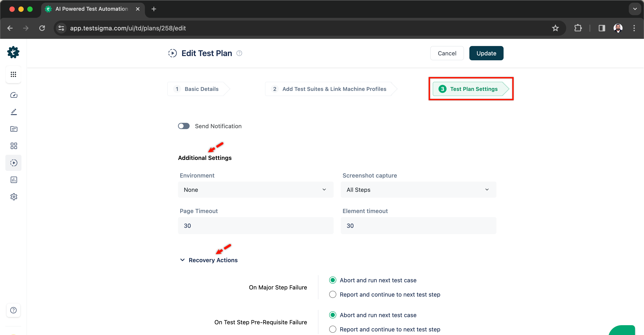
Task: Click the Additional Settings heading
Action: tap(205, 158)
